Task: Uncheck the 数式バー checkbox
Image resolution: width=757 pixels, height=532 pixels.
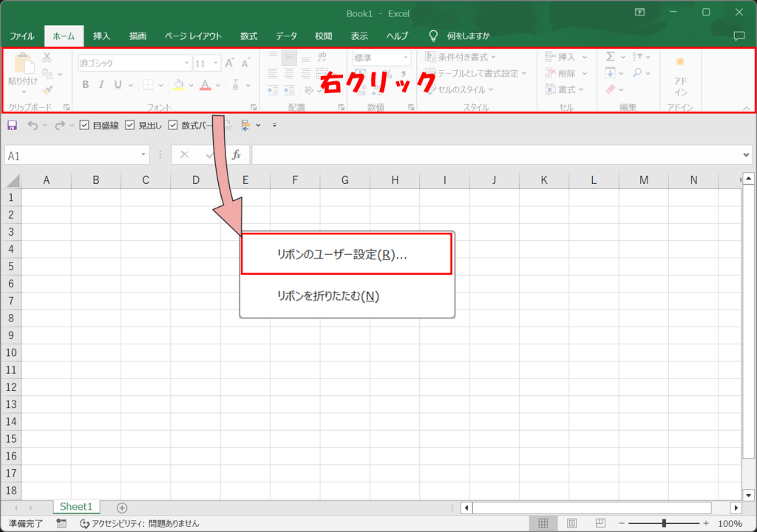Action: 174,126
